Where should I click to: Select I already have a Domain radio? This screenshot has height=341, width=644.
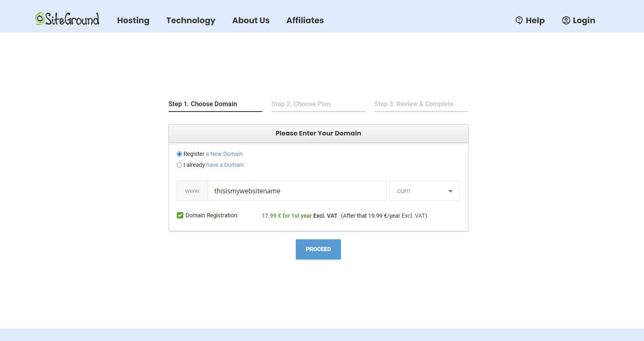[x=179, y=165]
